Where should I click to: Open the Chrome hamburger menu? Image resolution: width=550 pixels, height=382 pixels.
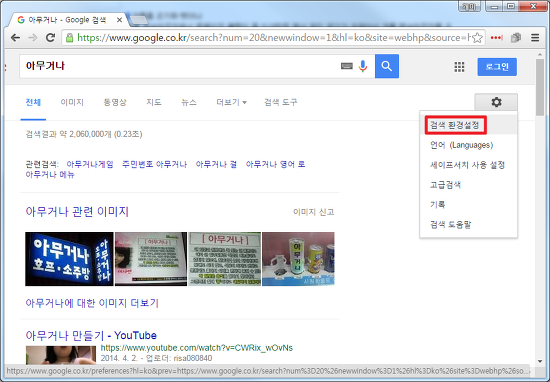(535, 38)
